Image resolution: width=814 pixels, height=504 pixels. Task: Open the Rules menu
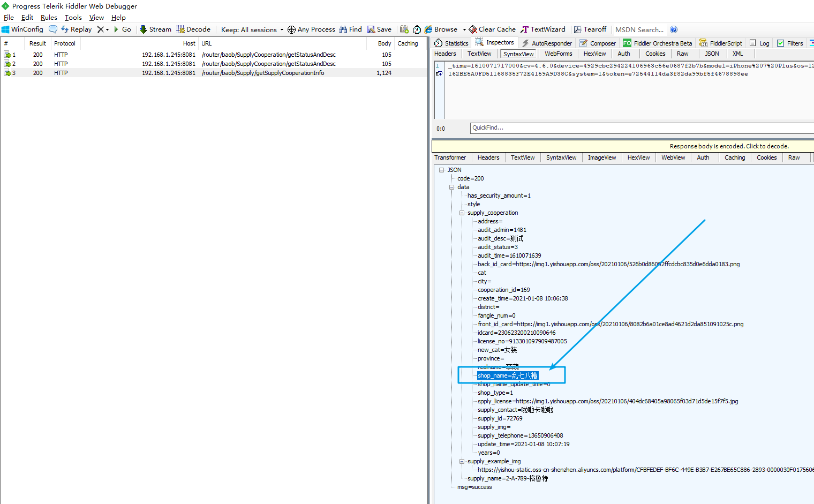49,18
